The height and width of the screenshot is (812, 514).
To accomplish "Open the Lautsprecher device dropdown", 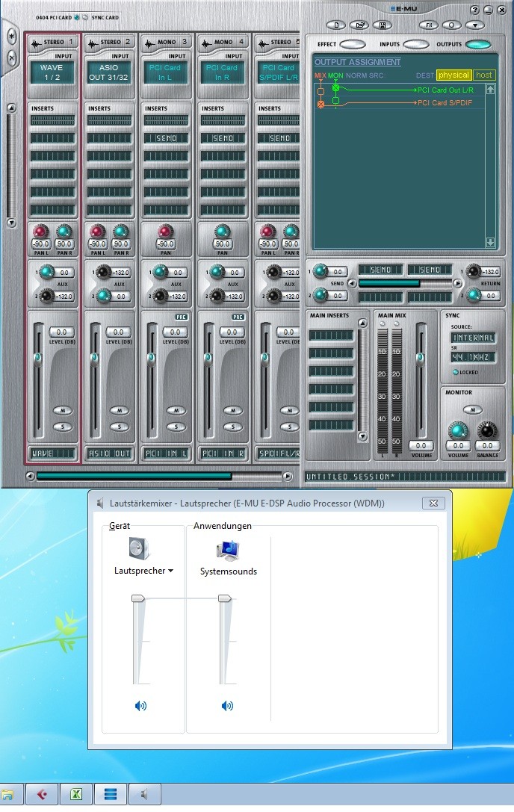I will [x=143, y=571].
